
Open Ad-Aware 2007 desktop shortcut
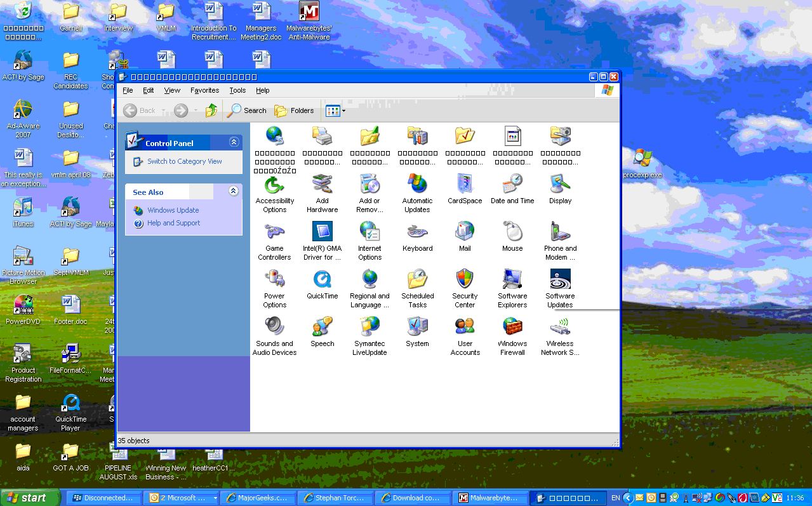[23, 119]
